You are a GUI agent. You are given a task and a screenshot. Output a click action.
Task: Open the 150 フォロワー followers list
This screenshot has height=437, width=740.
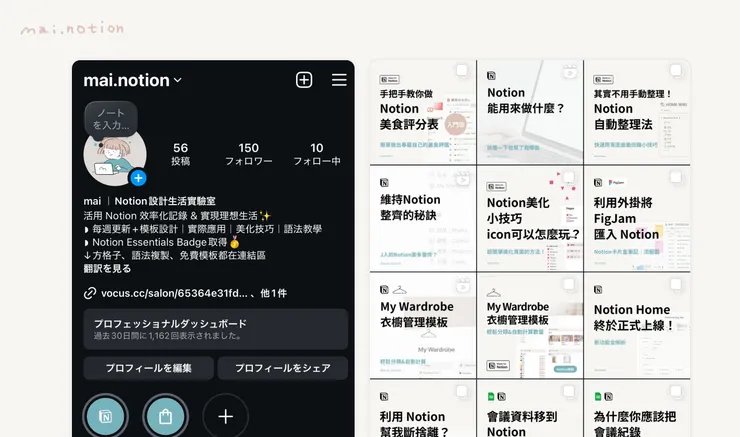tap(248, 154)
